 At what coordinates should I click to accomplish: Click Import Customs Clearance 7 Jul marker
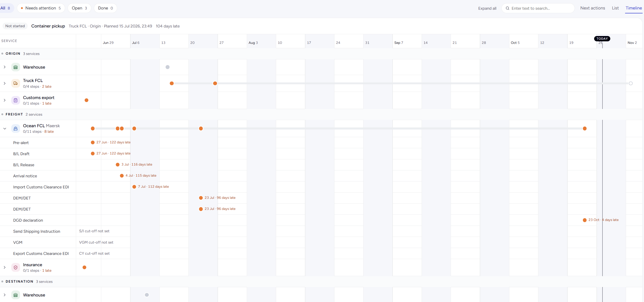click(x=134, y=187)
